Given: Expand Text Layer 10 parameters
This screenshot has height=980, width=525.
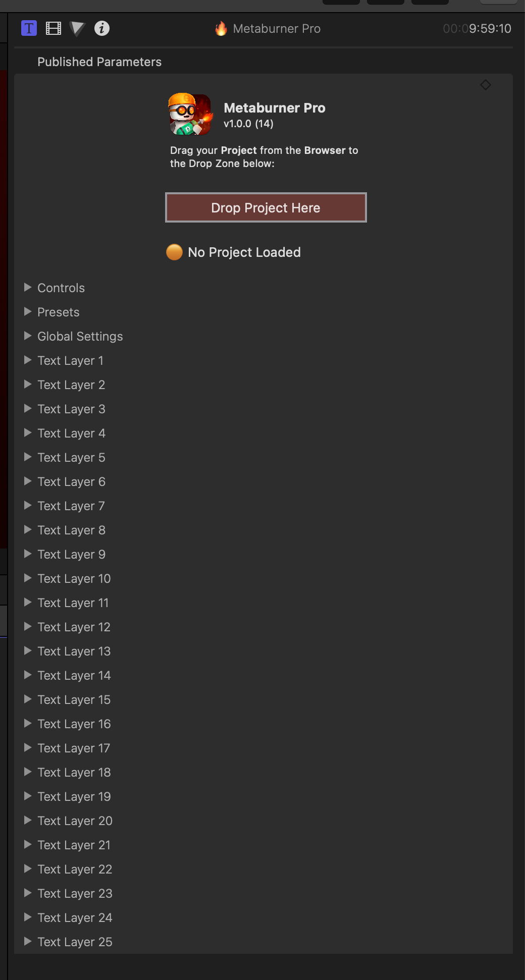Looking at the screenshot, I should tap(28, 578).
